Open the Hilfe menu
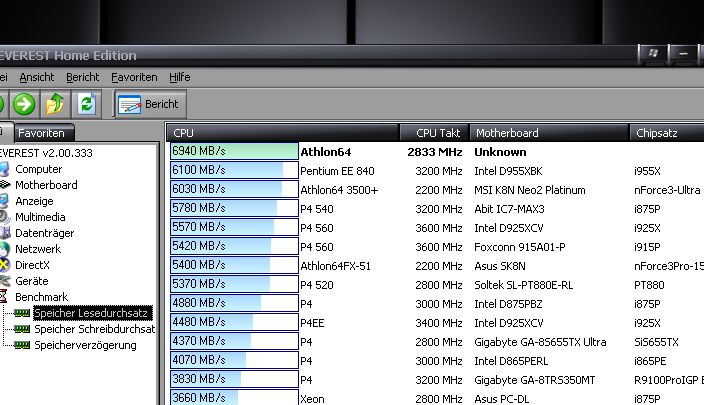 click(180, 77)
